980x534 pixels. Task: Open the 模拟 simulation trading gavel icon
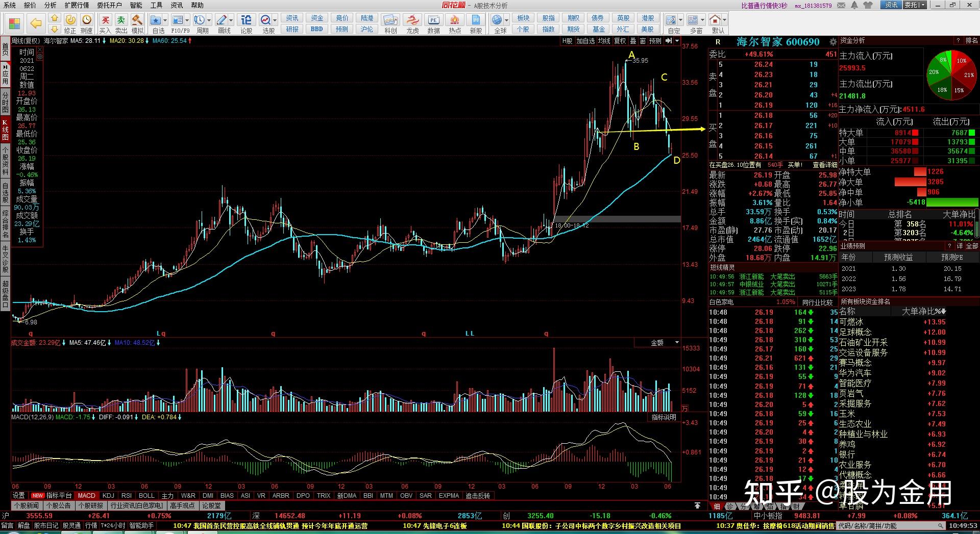click(137, 23)
